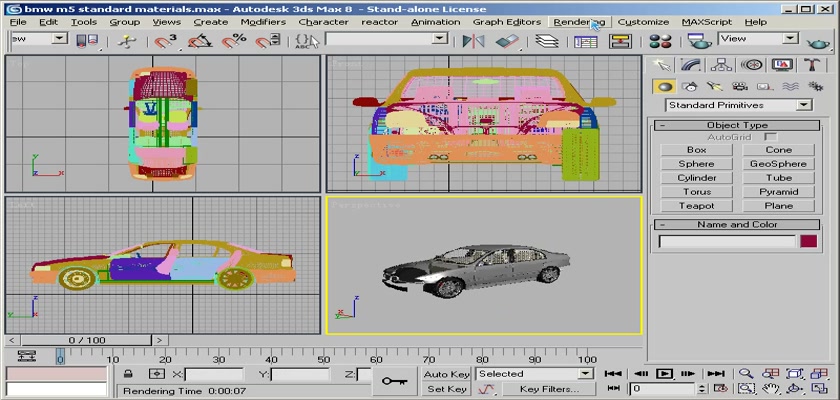The width and height of the screenshot is (840, 400).
Task: Select the Geometry category sphere icon
Action: (665, 86)
